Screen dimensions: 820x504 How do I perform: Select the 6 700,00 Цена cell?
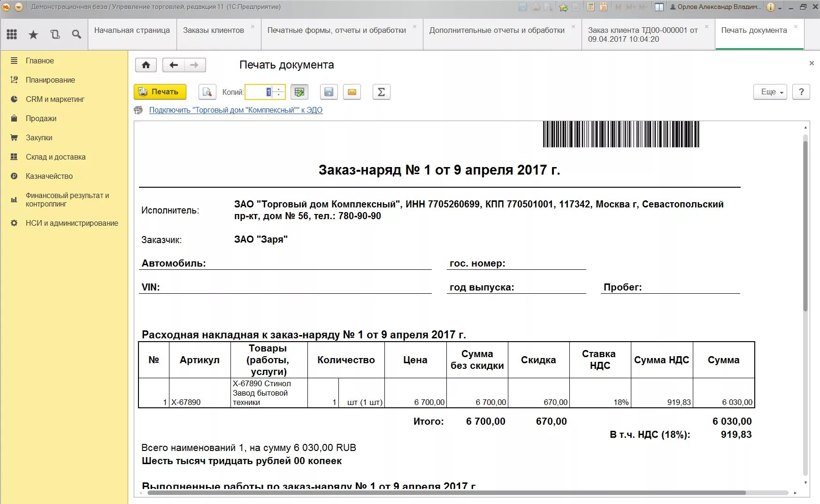tap(415, 393)
